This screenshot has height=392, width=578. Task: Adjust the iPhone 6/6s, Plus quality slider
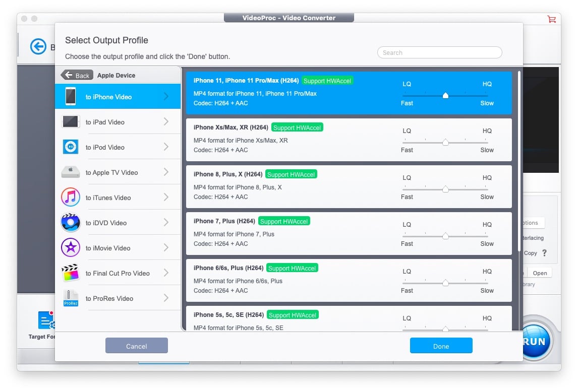445,283
